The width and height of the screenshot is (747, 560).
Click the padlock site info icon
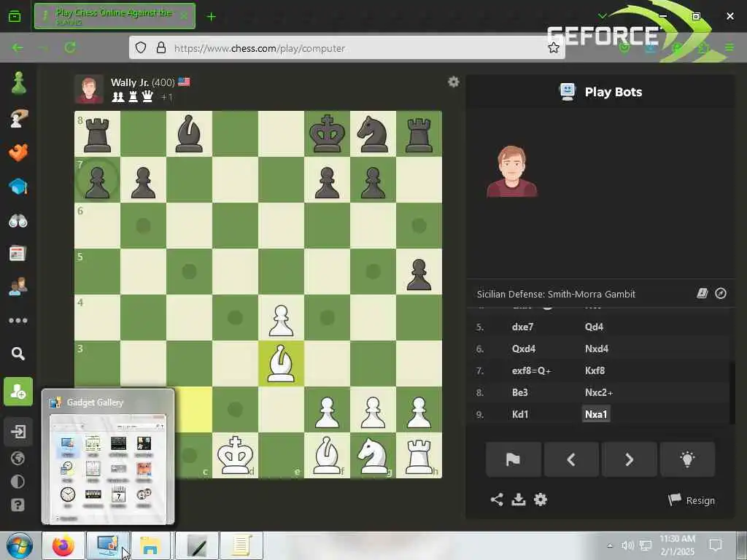[161, 47]
